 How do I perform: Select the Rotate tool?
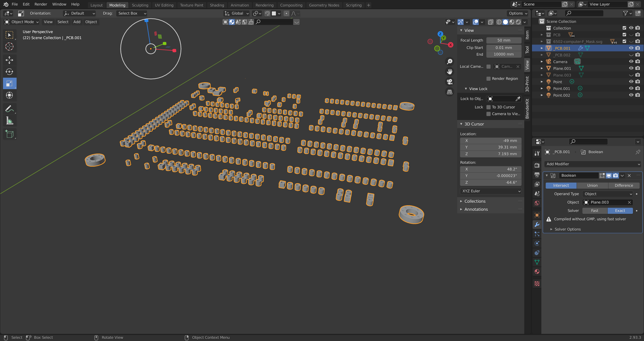[9, 72]
